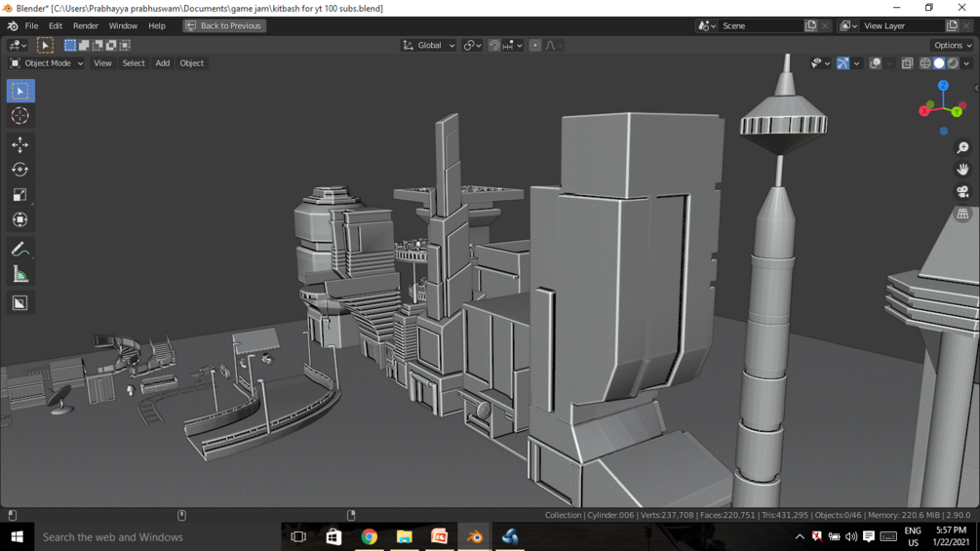The image size is (980, 551).
Task: Click the Transform tool icon
Action: pyautogui.click(x=20, y=220)
